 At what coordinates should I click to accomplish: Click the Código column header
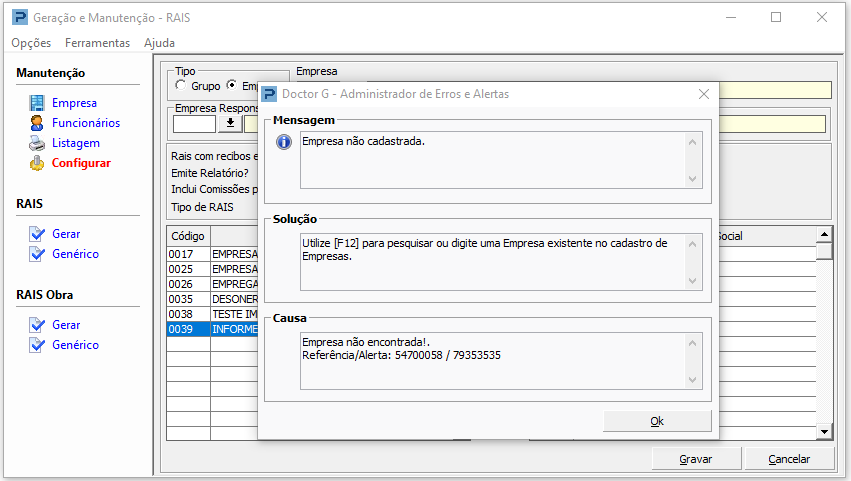[x=188, y=236]
